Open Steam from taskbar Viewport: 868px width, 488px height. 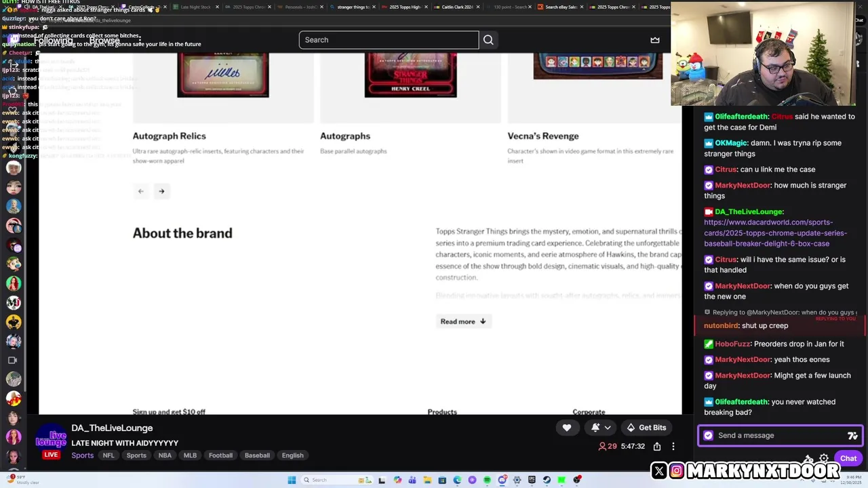(x=547, y=480)
